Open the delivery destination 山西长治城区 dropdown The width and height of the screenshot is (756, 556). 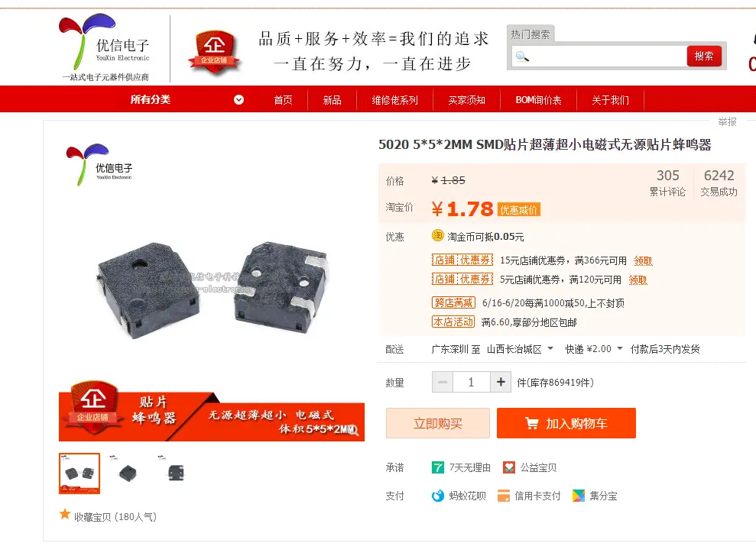[520, 349]
